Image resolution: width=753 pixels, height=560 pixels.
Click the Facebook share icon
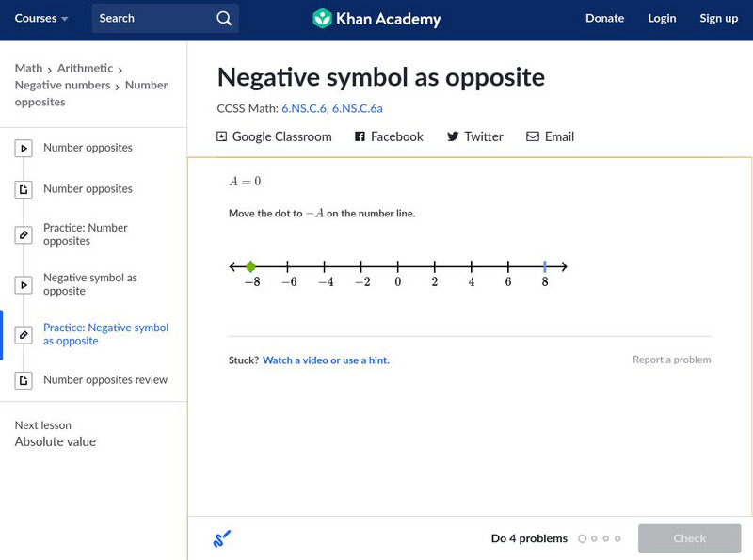(360, 136)
